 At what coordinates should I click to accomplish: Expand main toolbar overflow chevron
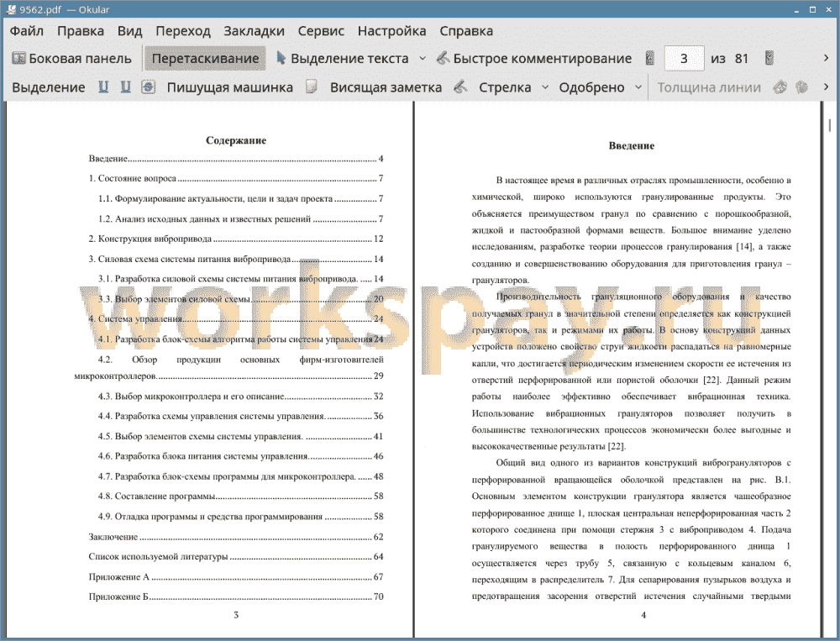(826, 58)
